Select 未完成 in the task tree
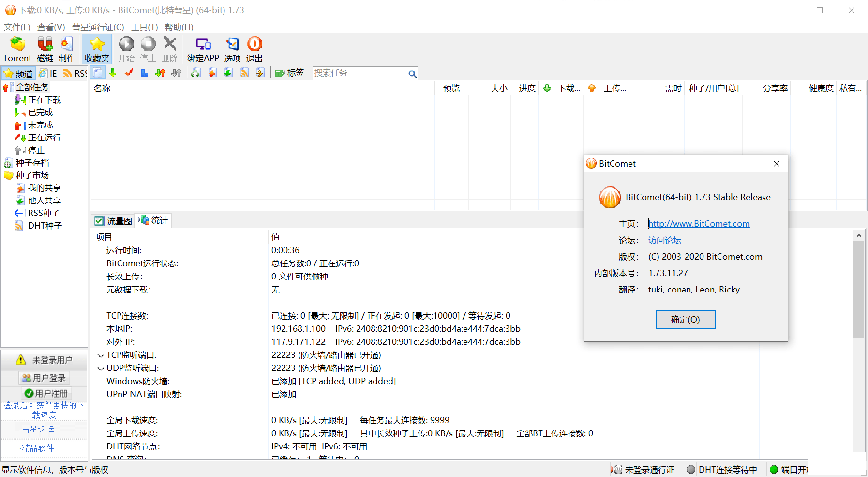Viewport: 868px width, 477px height. click(x=40, y=125)
